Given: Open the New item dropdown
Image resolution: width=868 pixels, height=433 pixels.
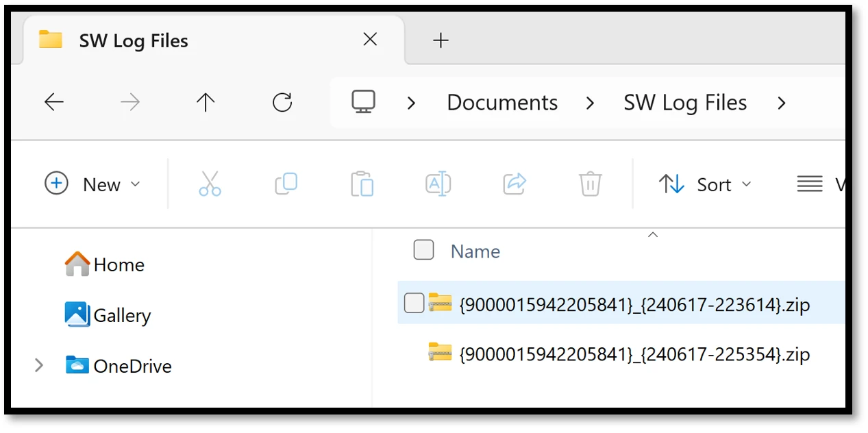Looking at the screenshot, I should pos(92,184).
